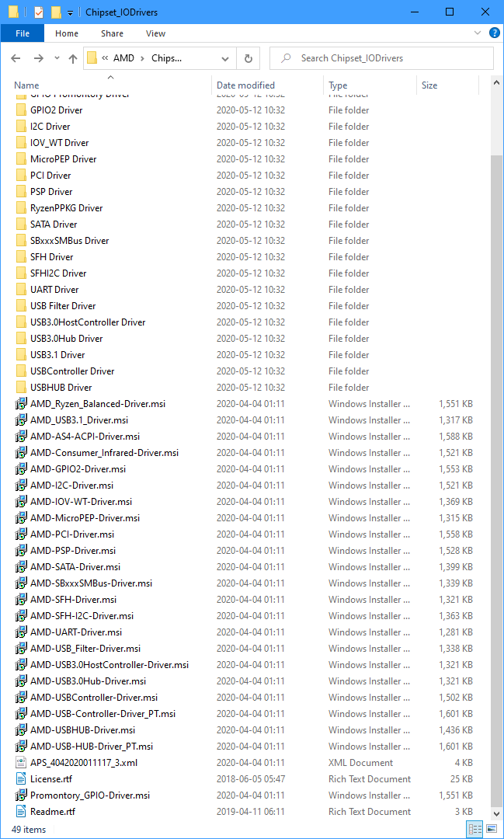Screen dimensions: 504x839
Task: Select the USB Filter Driver folder name
Action: coord(63,306)
